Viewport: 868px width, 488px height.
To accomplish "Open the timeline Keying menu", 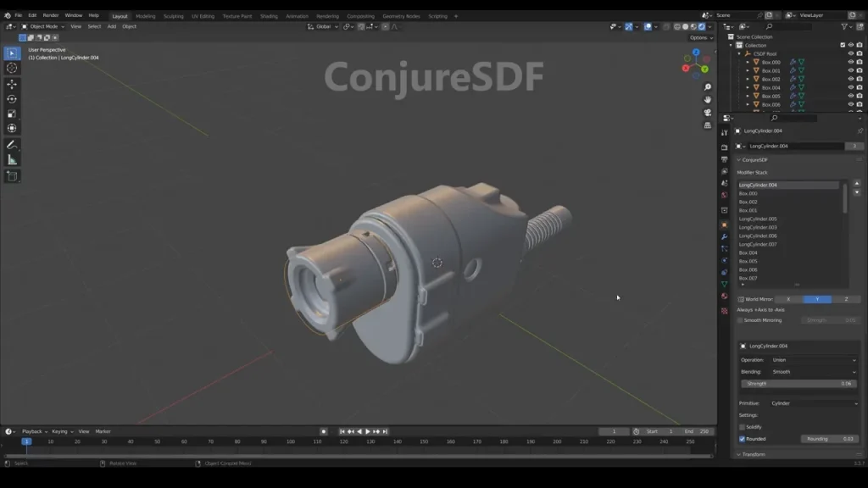I will click(61, 431).
